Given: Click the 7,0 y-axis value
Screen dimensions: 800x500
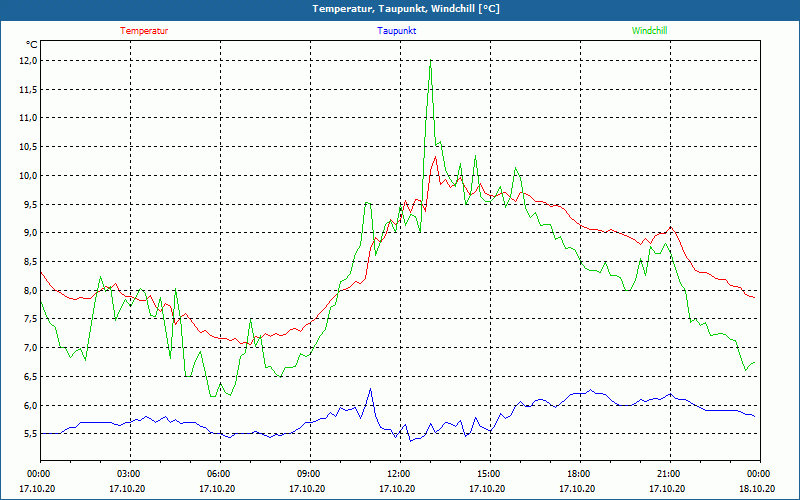Looking at the screenshot, I should click(x=31, y=347).
